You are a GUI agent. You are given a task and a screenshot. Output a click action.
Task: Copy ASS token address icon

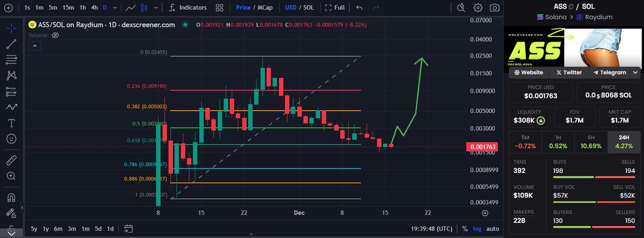coord(571,6)
